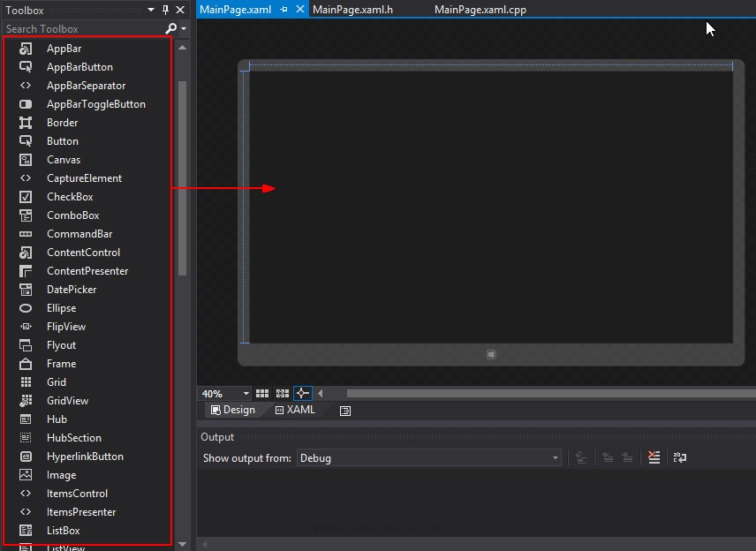Open the Toolbox window position dropdown arrow
Image resolution: width=756 pixels, height=551 pixels.
pyautogui.click(x=150, y=11)
